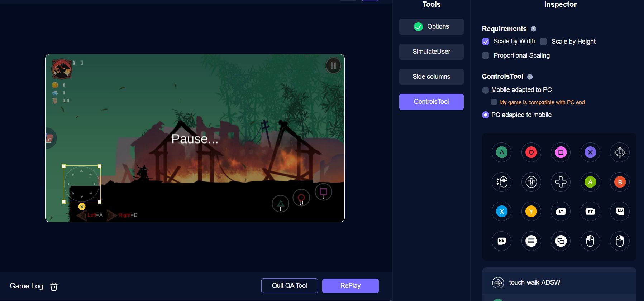Select Mobile adapted to PC option
The width and height of the screenshot is (644, 301).
click(x=486, y=90)
